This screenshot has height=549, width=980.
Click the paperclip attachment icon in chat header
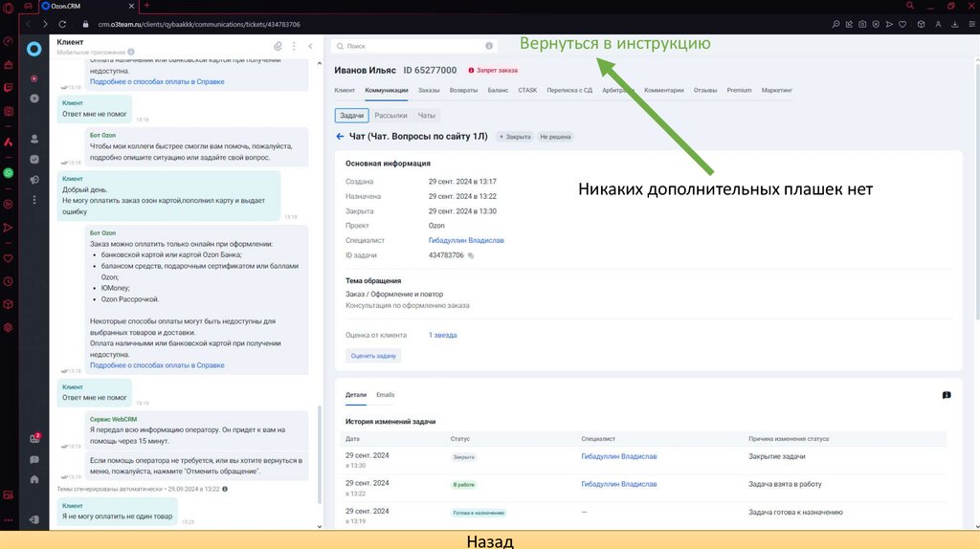click(x=278, y=46)
